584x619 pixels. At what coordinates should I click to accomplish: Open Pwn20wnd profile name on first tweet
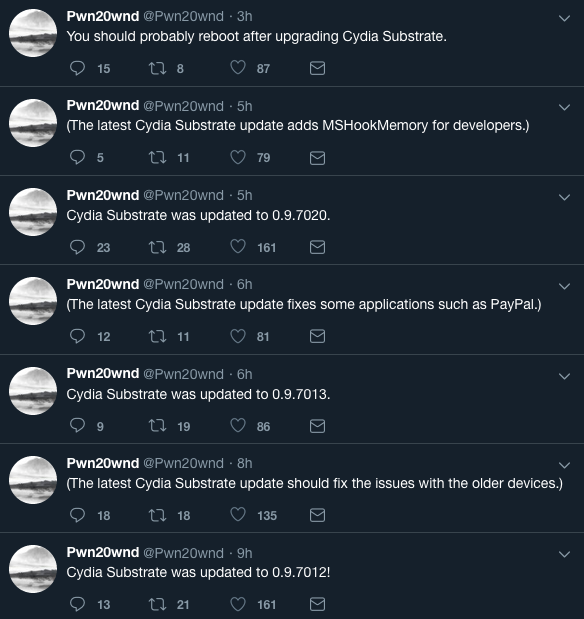103,16
